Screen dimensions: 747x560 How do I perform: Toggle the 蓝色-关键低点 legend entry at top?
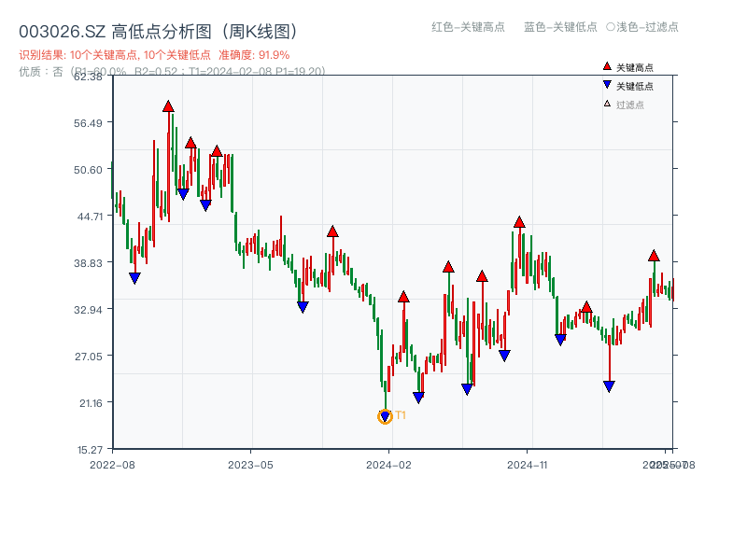[561, 27]
